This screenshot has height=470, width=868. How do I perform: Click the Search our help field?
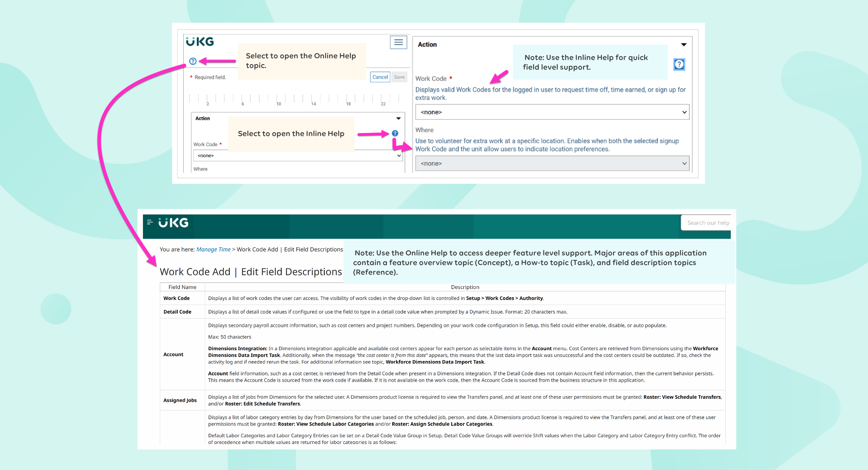point(706,223)
